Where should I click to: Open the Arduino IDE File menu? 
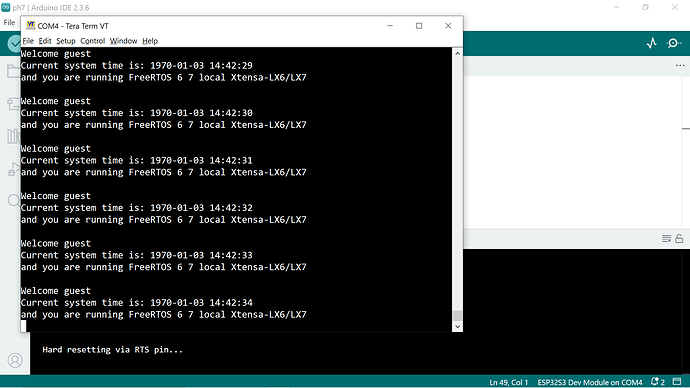[9, 23]
